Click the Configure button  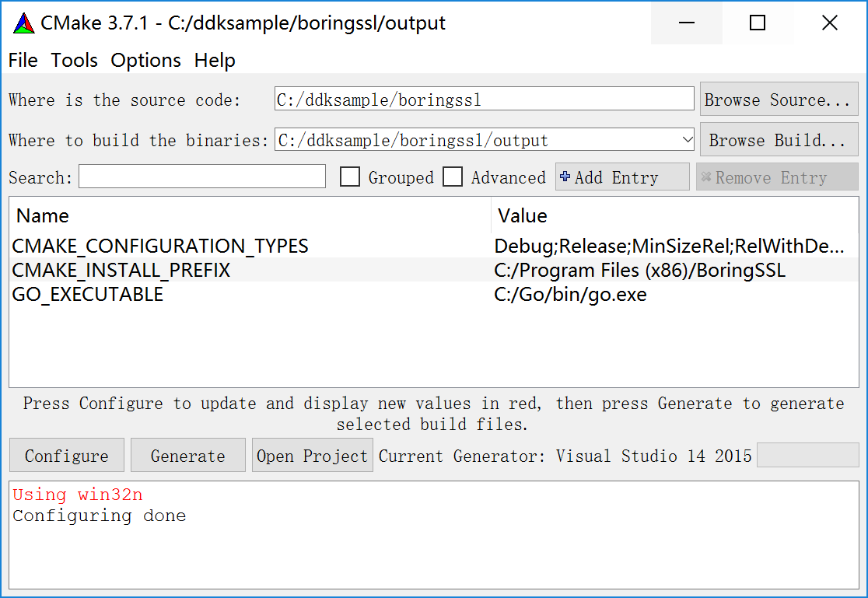click(x=66, y=455)
